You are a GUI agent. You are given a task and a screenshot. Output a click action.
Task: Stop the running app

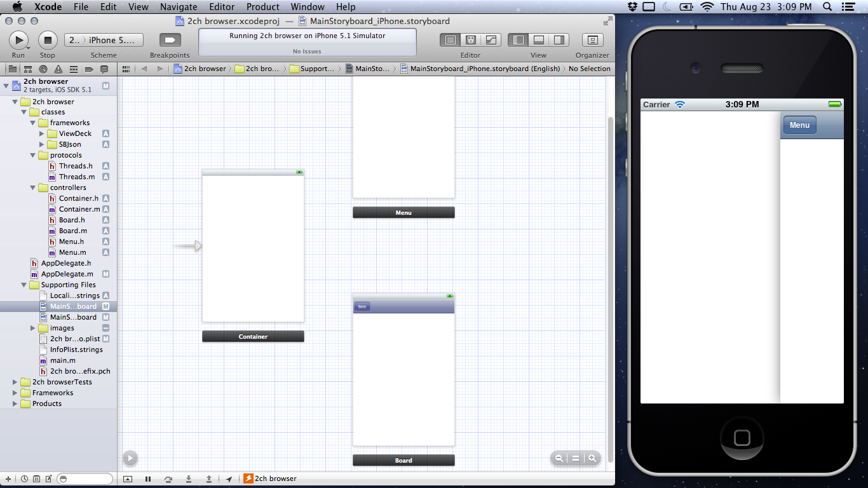[x=48, y=41]
